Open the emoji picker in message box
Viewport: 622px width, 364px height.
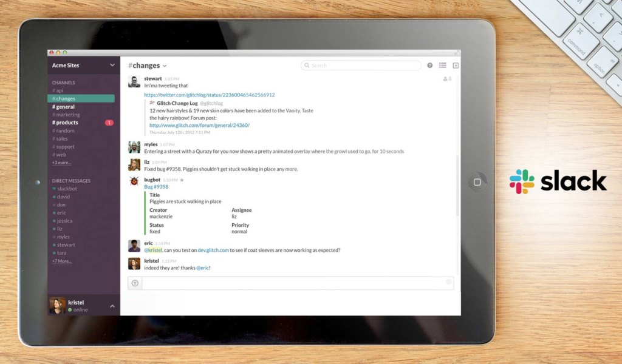(449, 281)
